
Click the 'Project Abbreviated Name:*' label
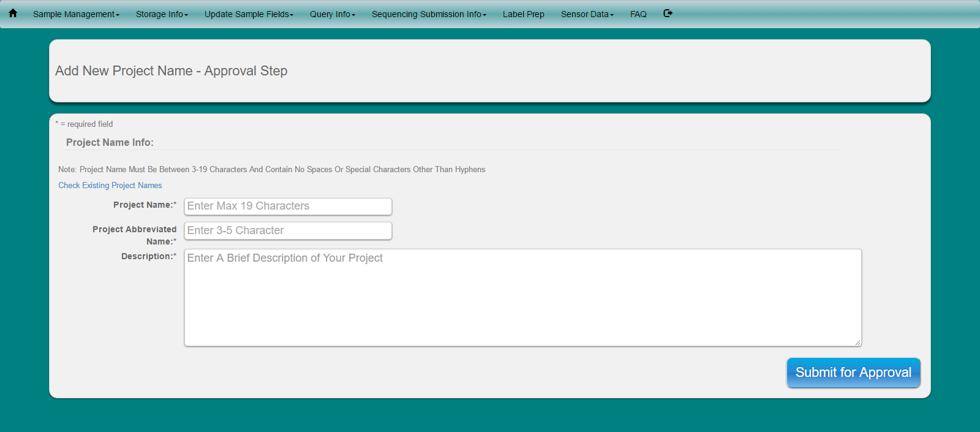coord(135,235)
